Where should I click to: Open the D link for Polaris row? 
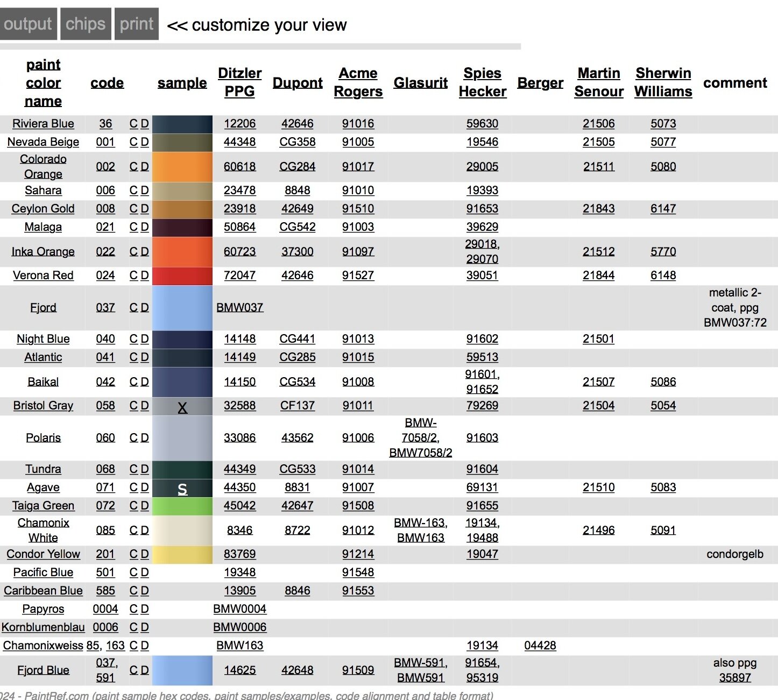(x=145, y=438)
